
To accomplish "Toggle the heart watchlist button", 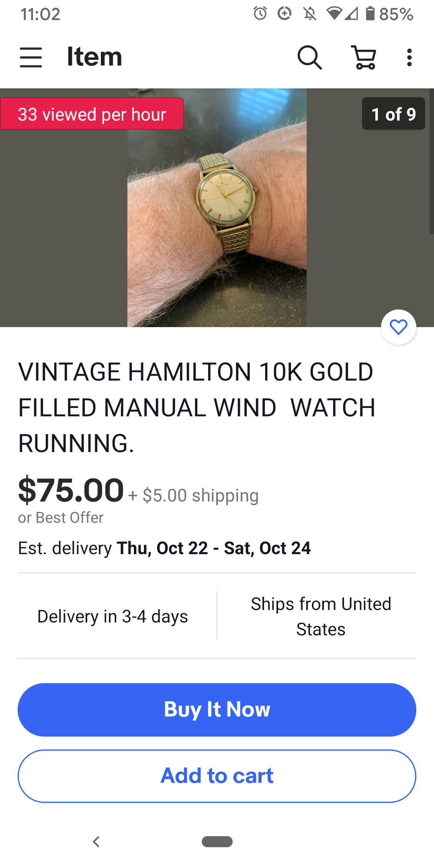I will tap(399, 327).
